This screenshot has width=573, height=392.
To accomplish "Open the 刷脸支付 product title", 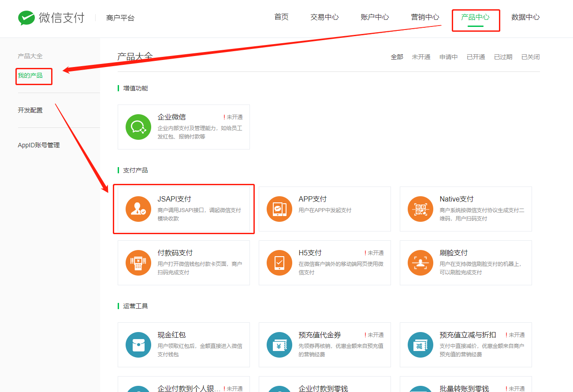I will coord(454,253).
